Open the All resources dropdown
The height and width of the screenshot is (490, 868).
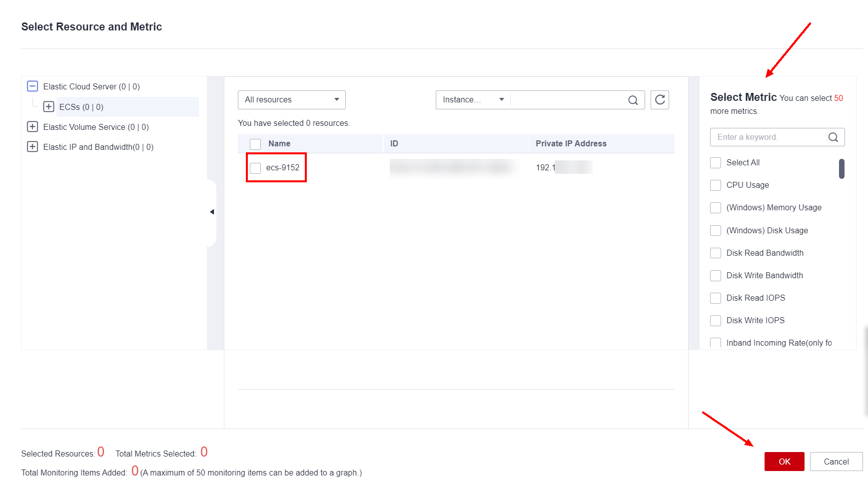(291, 100)
